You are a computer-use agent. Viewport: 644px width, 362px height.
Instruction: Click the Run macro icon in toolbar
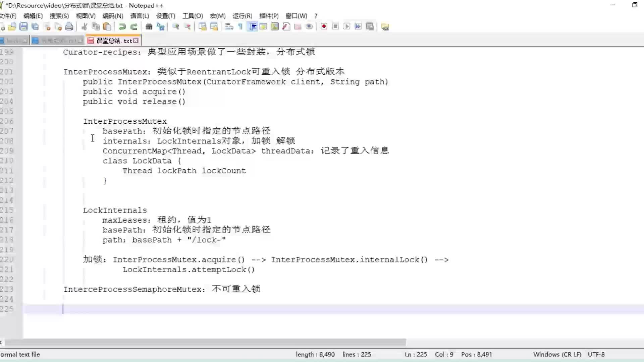347,26
